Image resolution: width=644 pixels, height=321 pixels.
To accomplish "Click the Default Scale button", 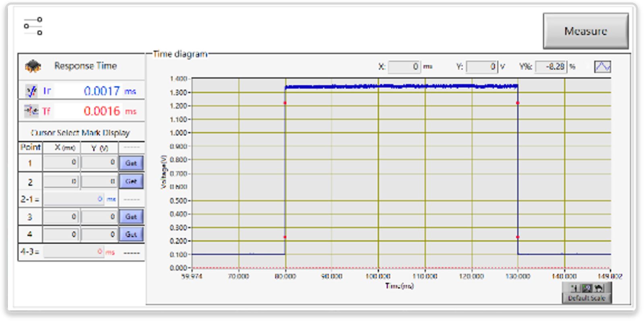I will (586, 298).
